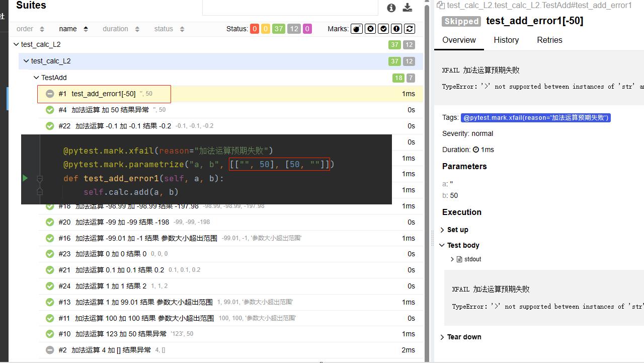Viewport: 644px width, 363px height.
Task: Switch to the Overview tab
Action: [459, 40]
